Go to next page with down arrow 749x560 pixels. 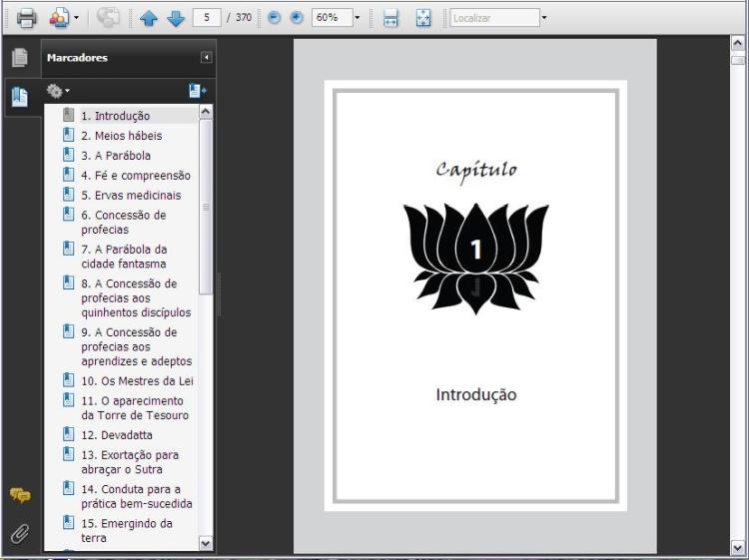click(x=176, y=18)
